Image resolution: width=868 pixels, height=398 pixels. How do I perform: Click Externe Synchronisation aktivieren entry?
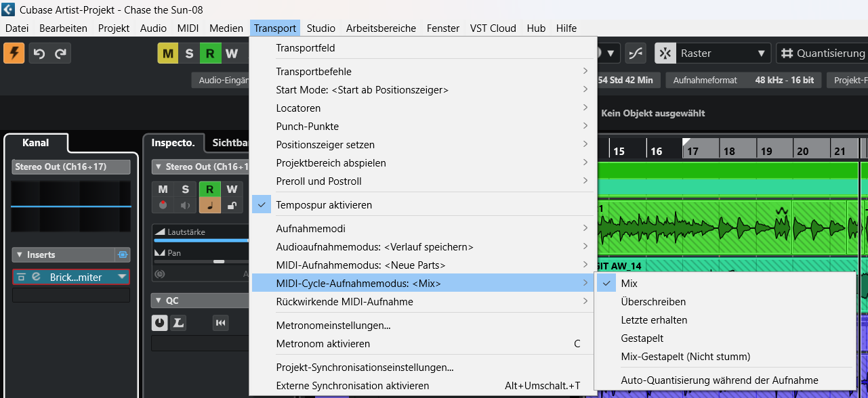point(423,385)
